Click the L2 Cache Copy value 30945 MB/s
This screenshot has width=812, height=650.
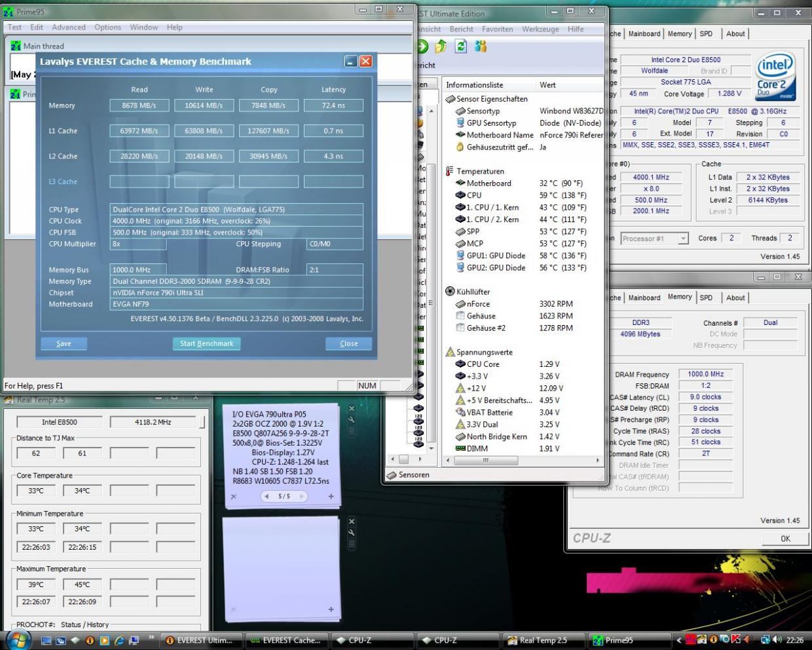pyautogui.click(x=268, y=157)
